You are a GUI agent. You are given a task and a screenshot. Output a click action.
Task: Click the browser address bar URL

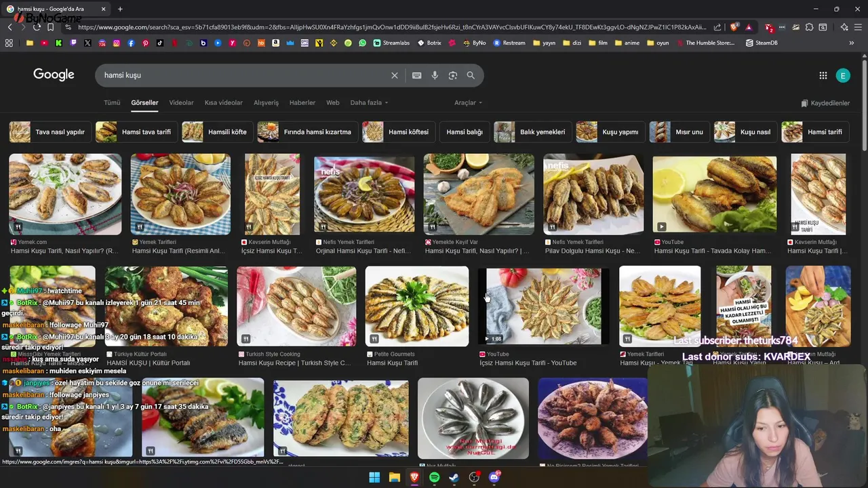pyautogui.click(x=392, y=27)
